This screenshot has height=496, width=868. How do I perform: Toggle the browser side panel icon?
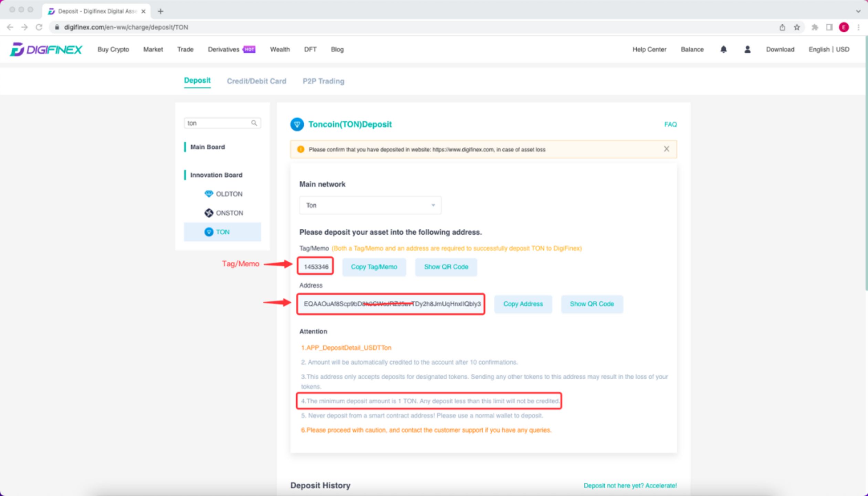[829, 27]
